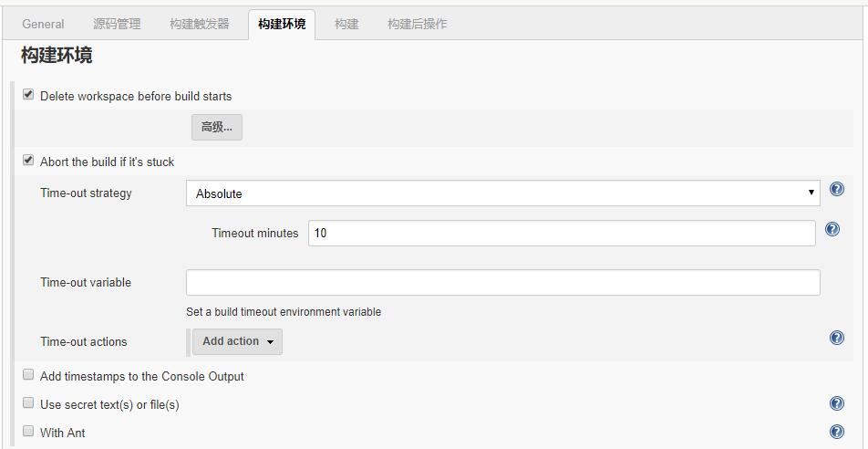This screenshot has width=868, height=449.
Task: Jump to the 构建后操作 tab
Action: coord(417,25)
